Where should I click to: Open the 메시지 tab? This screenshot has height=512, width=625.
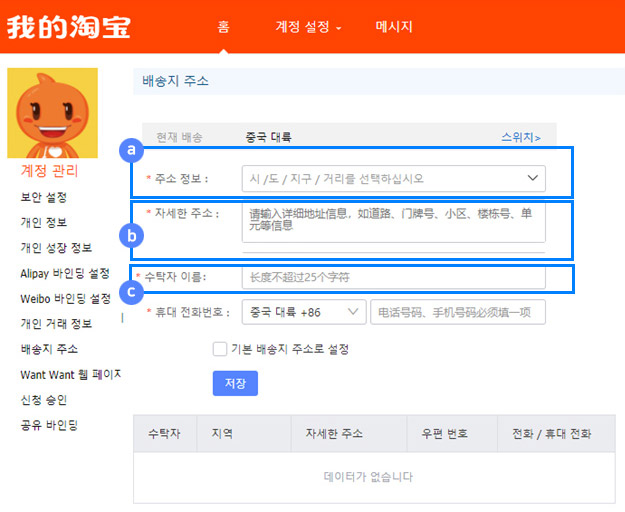[394, 27]
